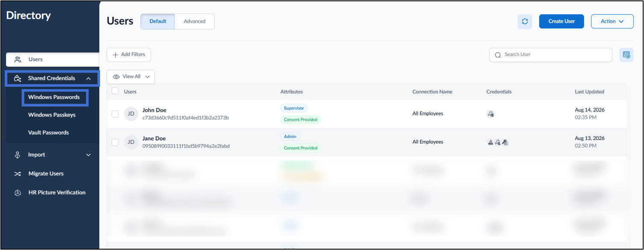Click the Aug 14, 2026 date
This screenshot has height=250, width=644.
590,110
